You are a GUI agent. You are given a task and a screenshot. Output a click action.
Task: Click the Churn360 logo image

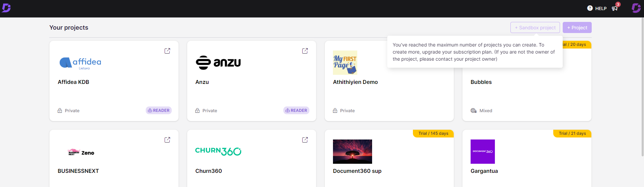click(x=218, y=151)
